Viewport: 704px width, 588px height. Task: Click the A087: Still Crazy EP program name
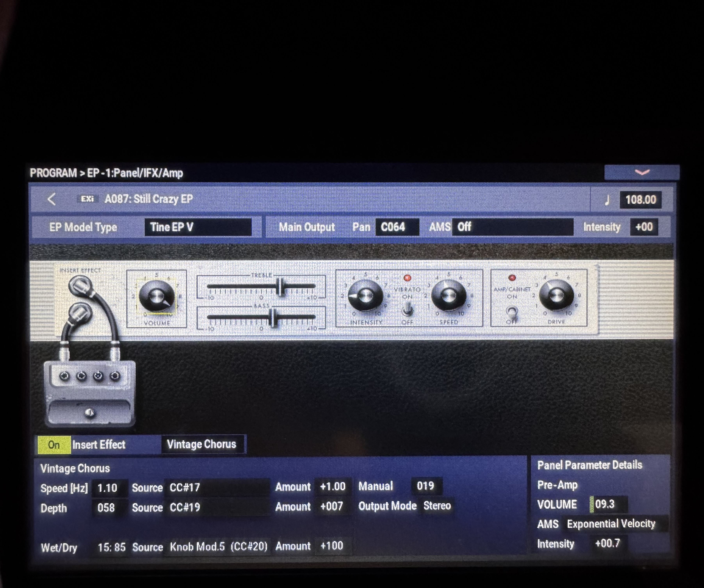pos(149,199)
